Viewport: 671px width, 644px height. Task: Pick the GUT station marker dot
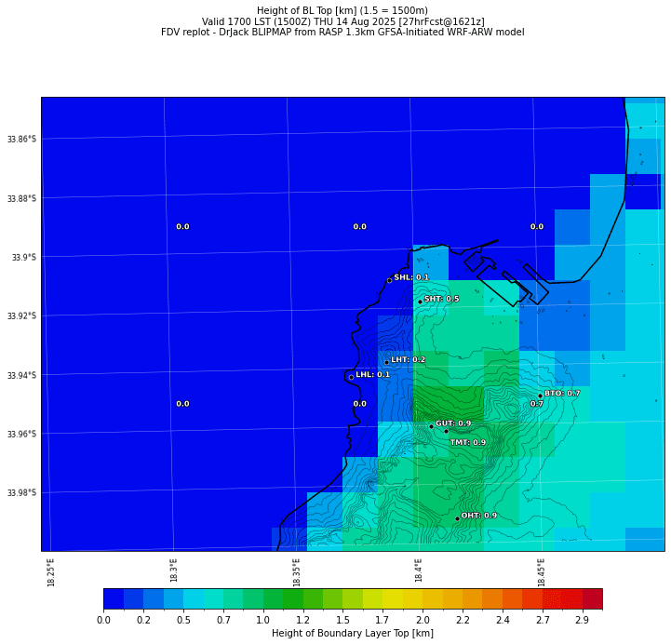(432, 426)
